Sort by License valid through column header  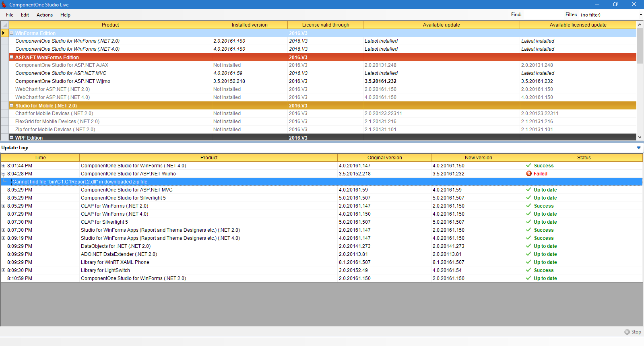point(326,25)
